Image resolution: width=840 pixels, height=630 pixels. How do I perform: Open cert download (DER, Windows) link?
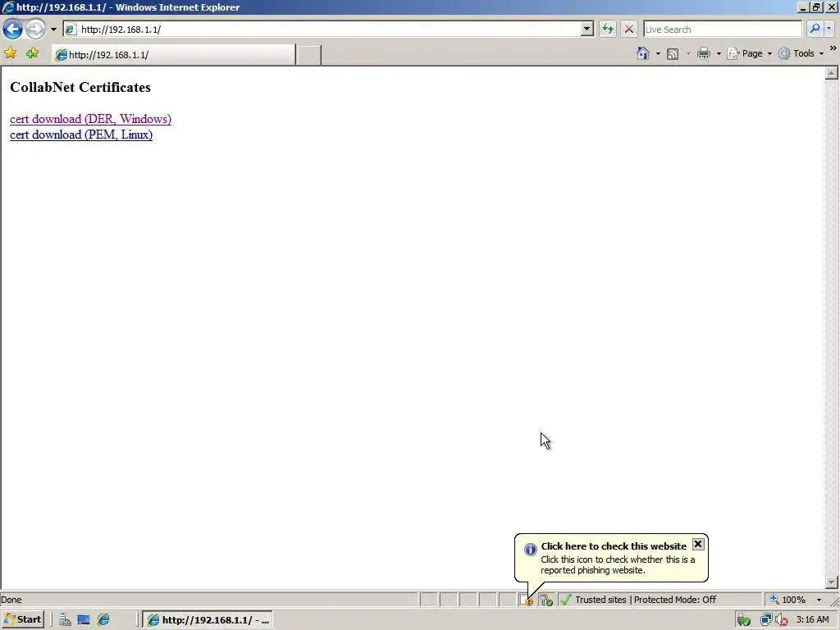click(90, 119)
